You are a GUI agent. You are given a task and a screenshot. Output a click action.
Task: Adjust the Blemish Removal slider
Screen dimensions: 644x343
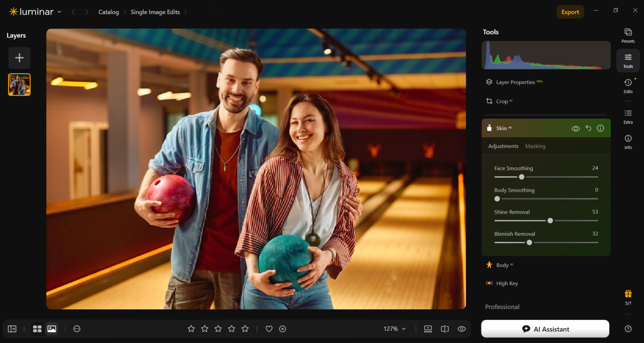(546, 242)
